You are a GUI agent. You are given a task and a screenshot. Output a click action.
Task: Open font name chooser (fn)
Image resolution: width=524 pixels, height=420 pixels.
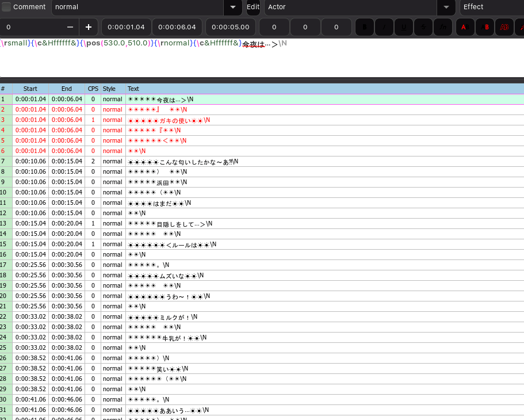tap(443, 27)
